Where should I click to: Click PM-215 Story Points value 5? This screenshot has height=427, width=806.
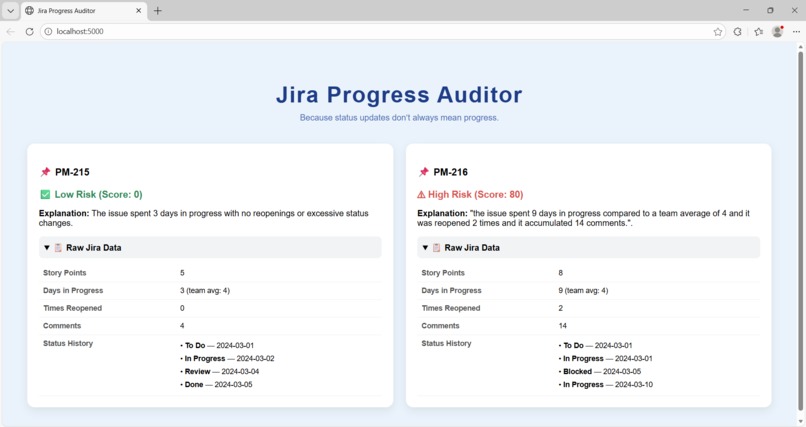182,273
